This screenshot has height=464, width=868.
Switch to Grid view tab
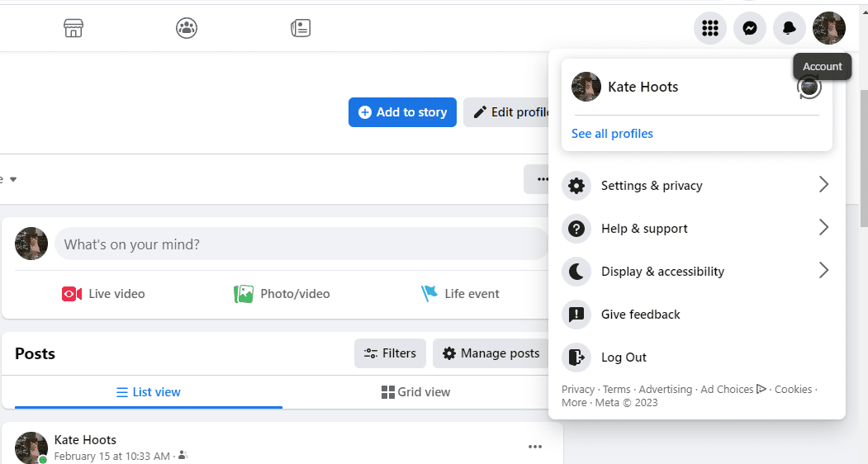click(x=415, y=392)
